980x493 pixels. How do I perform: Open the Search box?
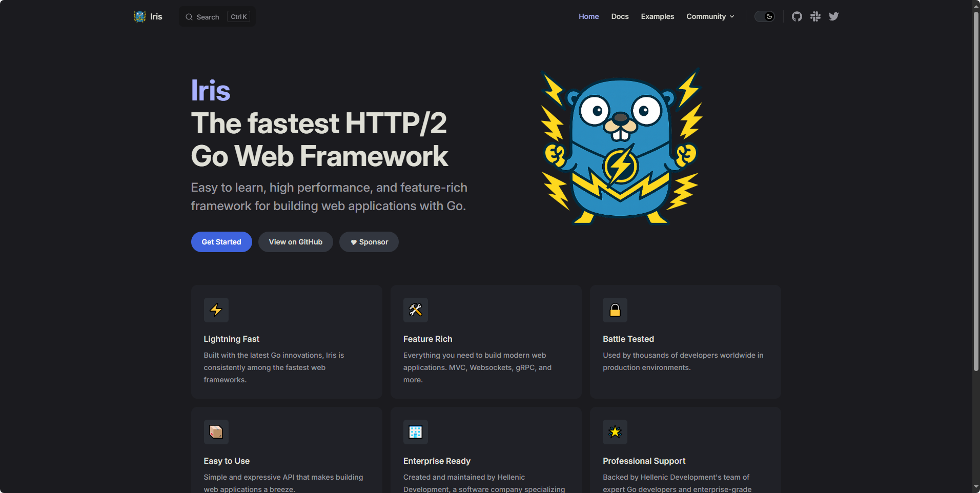[217, 17]
